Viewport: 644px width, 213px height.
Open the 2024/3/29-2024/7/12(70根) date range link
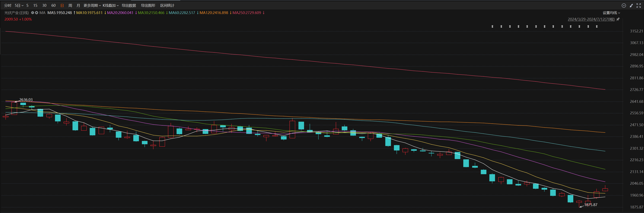(591, 19)
